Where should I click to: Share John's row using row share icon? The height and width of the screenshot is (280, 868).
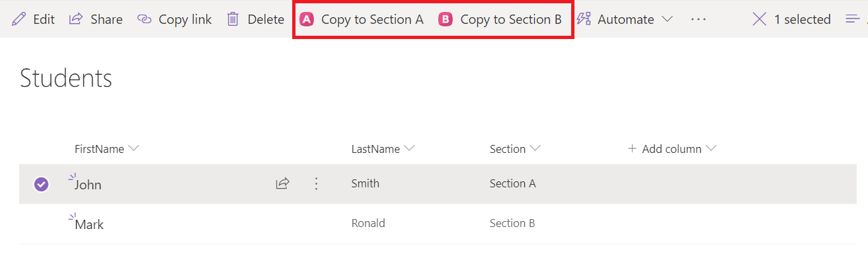283,184
